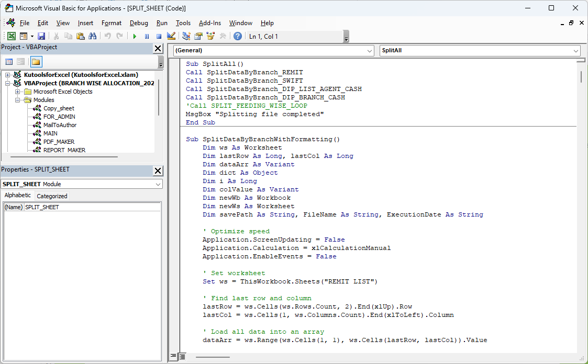Viewport: 588px width, 364px height.
Task: Toggle Design Mode icon in the toolbar
Action: (171, 36)
